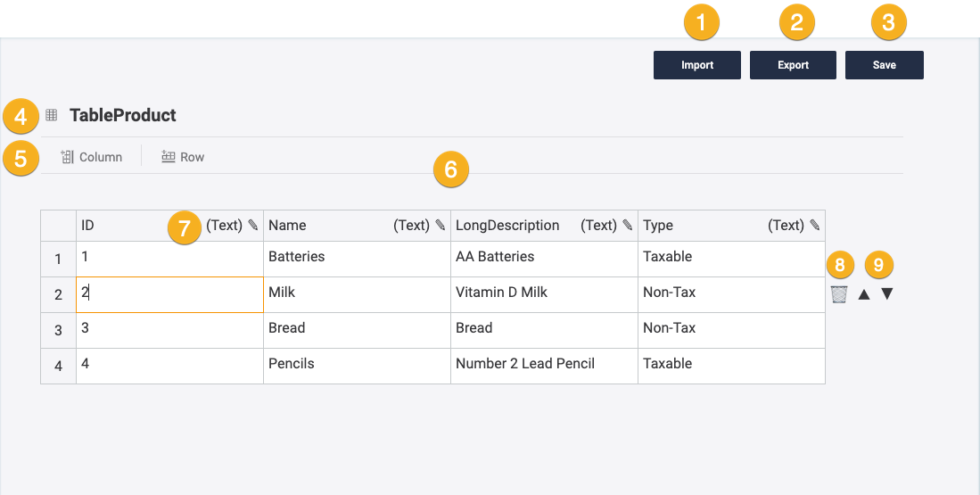Edit the ID column with pencil icon
Image resolution: width=980 pixels, height=495 pixels.
[253, 226]
